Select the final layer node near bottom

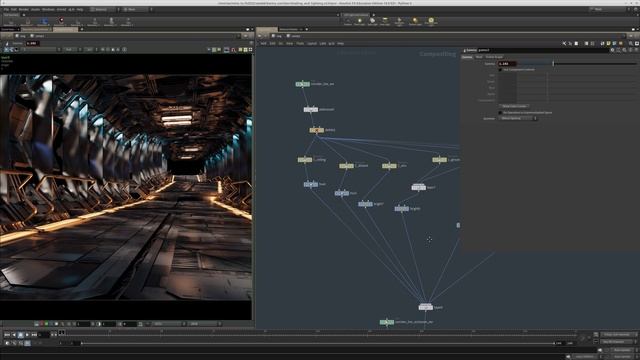click(x=426, y=307)
